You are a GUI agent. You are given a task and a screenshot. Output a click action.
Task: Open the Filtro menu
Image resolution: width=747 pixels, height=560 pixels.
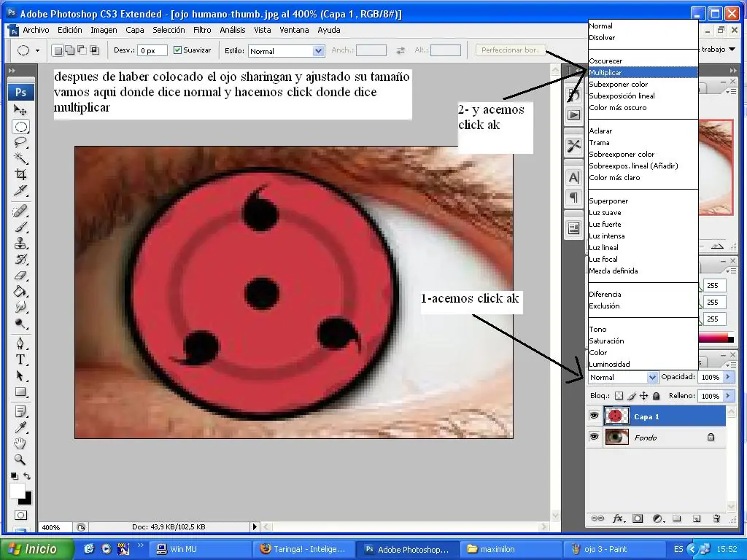pos(202,30)
